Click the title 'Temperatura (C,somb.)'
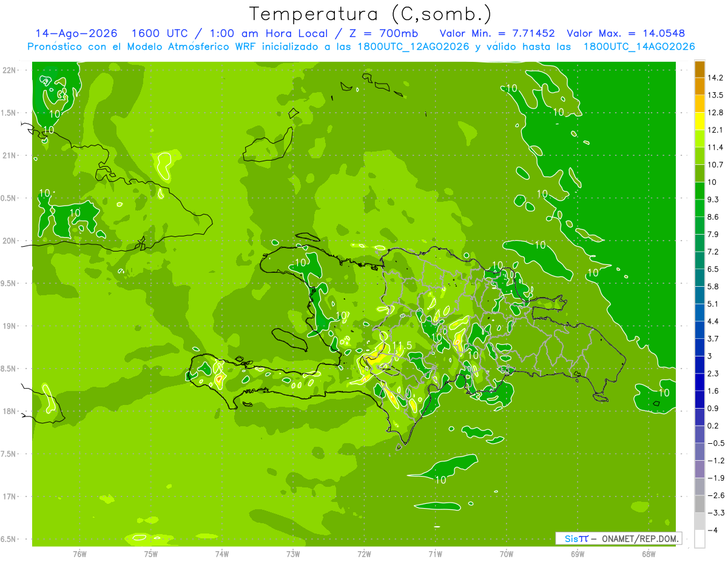The width and height of the screenshot is (728, 562). point(371,15)
